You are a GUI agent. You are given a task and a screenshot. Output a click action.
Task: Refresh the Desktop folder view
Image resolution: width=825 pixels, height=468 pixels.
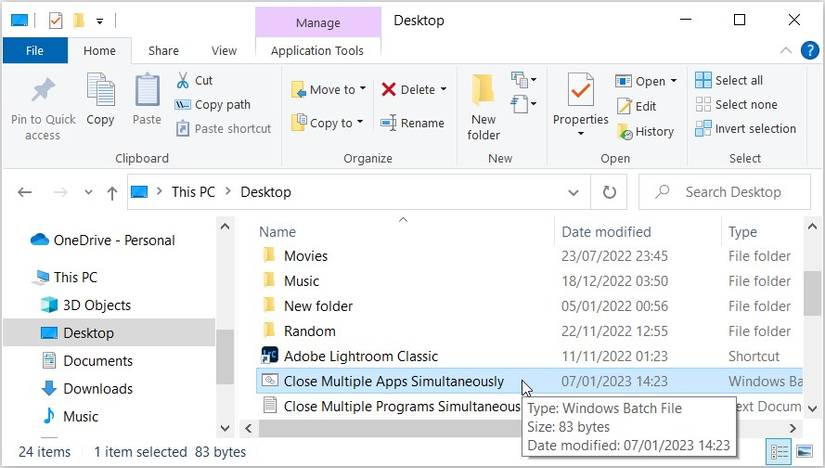coord(609,192)
